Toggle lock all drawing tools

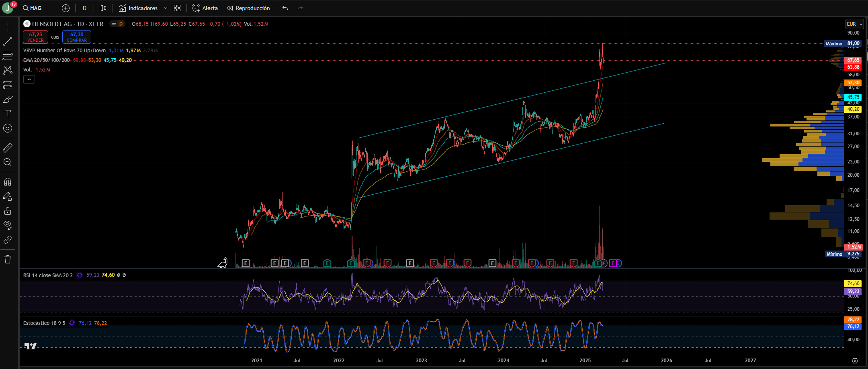click(x=8, y=211)
